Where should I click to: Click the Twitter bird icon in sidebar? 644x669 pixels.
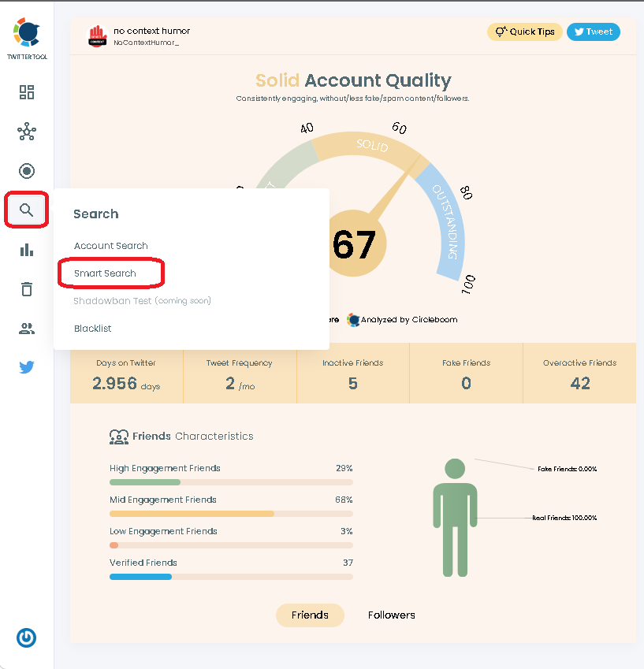coord(26,367)
